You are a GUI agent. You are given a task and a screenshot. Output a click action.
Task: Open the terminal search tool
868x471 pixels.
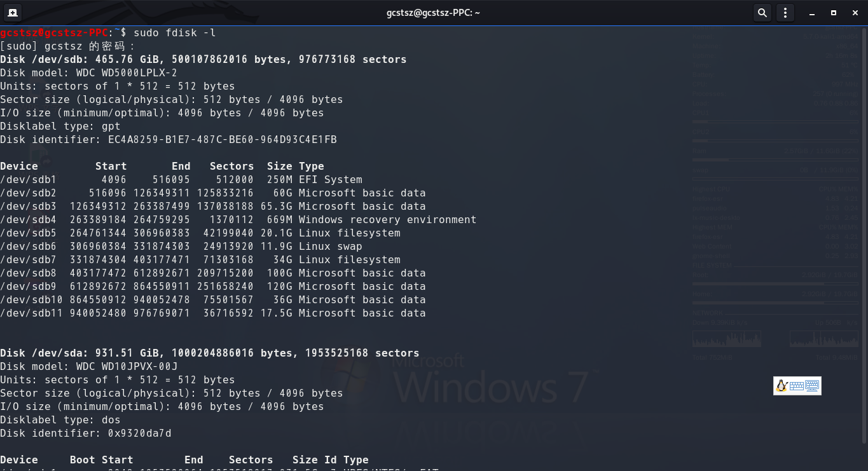(762, 13)
